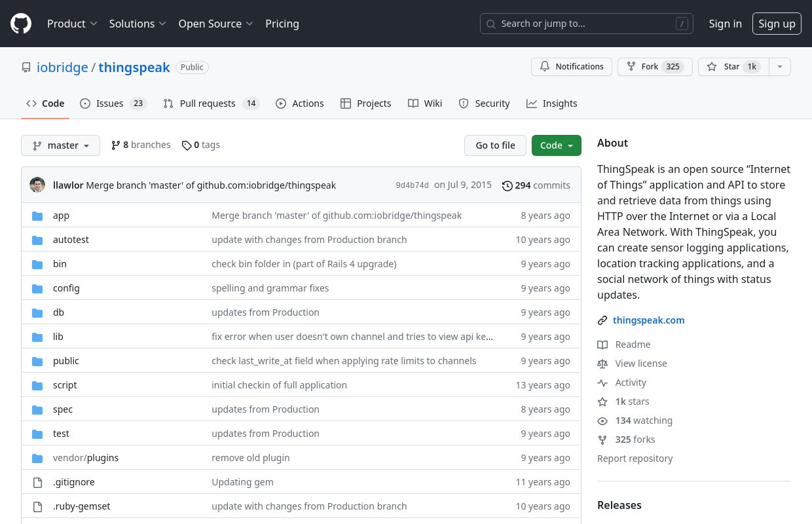Viewport: 812px width, 524px height.
Task: Expand the Product menu
Action: (x=72, y=24)
